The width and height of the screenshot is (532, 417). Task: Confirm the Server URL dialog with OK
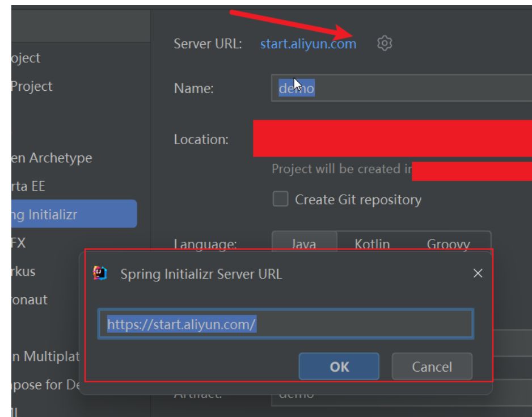coord(339,367)
